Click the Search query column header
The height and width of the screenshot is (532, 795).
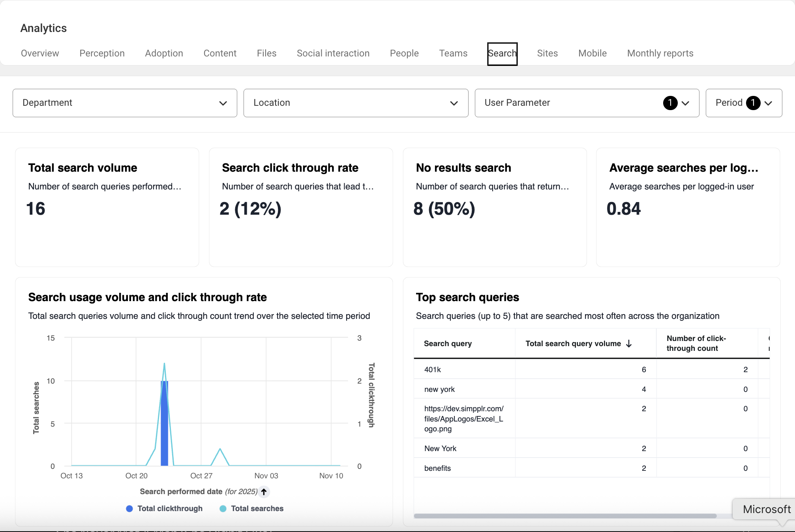(448, 343)
